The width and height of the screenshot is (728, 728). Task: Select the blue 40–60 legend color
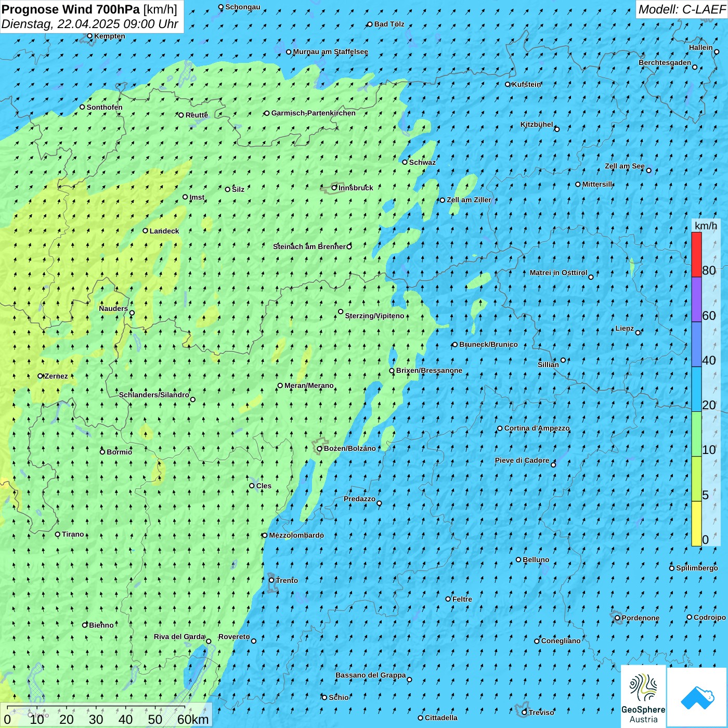(696, 345)
